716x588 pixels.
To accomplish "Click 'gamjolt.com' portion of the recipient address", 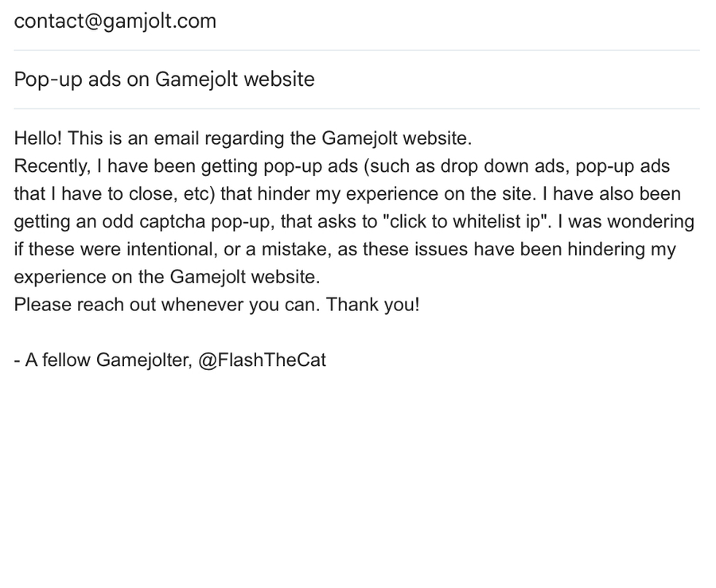I will click(159, 21).
